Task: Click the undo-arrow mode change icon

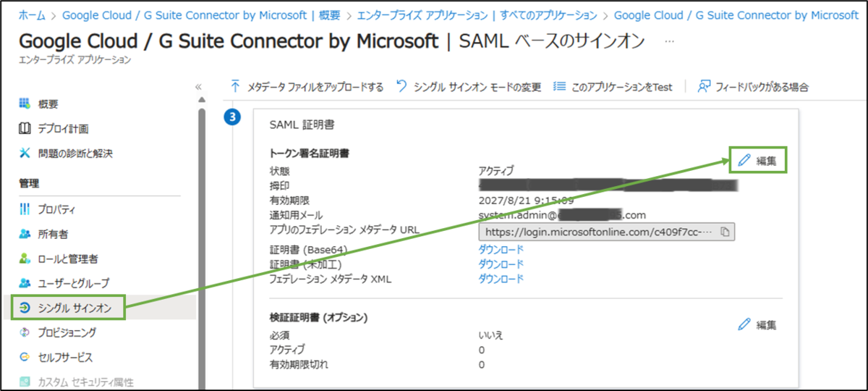Action: [402, 86]
